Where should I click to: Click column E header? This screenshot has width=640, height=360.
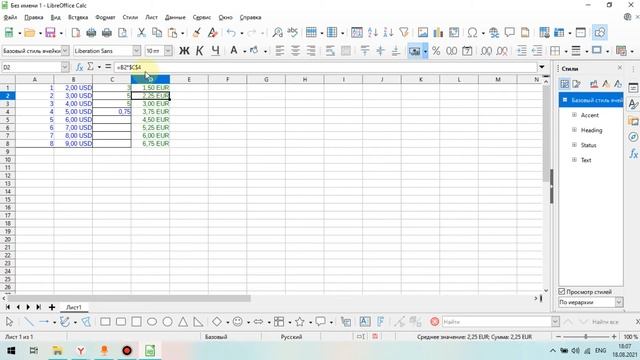[x=189, y=79]
